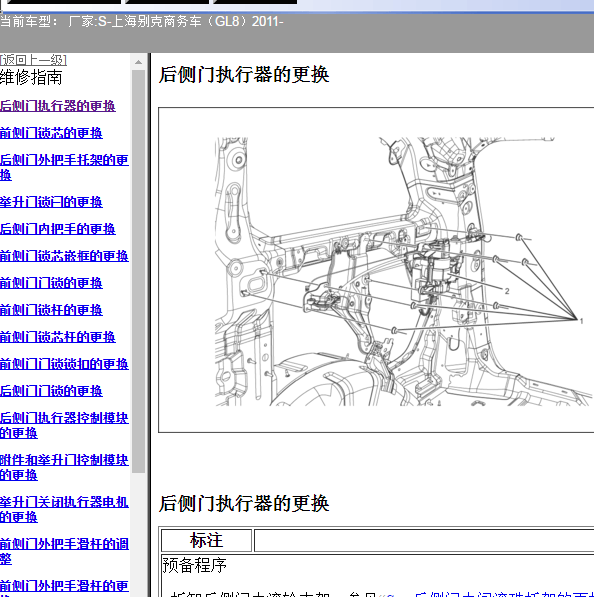Open 前侧门门锁的更换 link
The image size is (594, 597).
click(x=51, y=283)
